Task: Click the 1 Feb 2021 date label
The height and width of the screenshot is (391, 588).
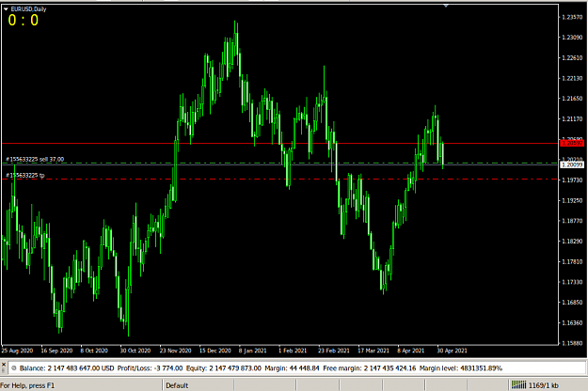Action: (293, 351)
